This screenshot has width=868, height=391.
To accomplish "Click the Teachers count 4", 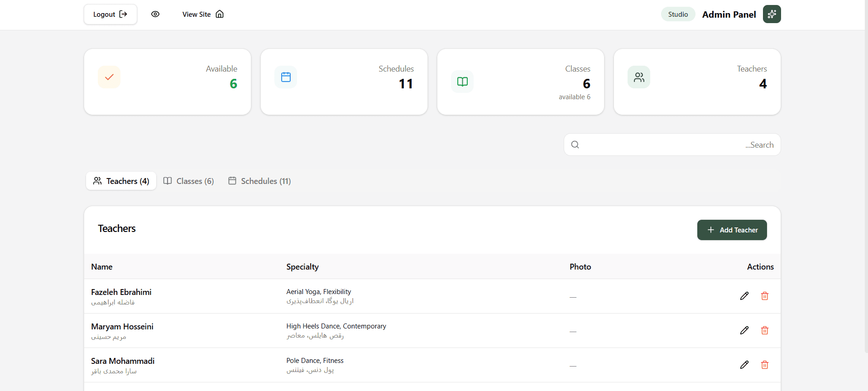I will click(x=763, y=84).
